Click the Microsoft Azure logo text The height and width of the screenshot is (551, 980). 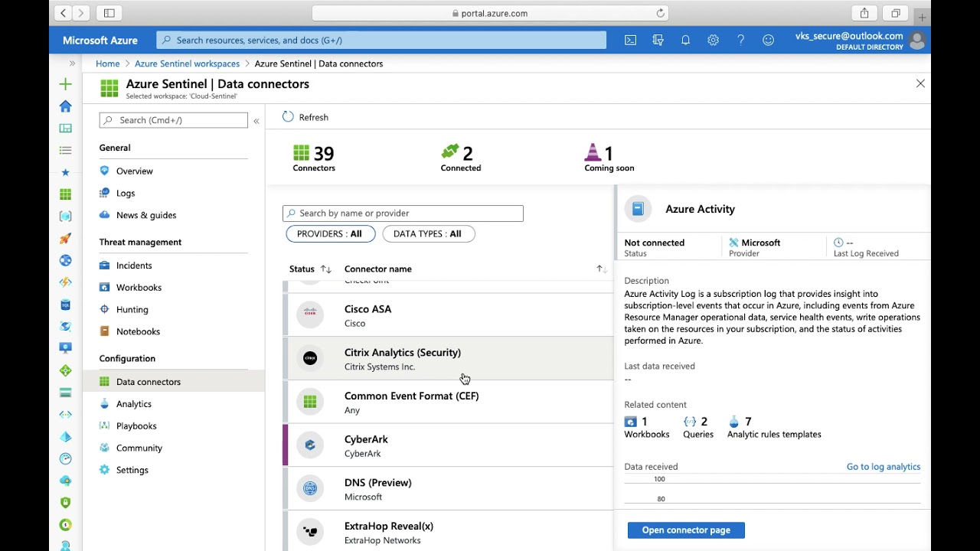pos(100,41)
